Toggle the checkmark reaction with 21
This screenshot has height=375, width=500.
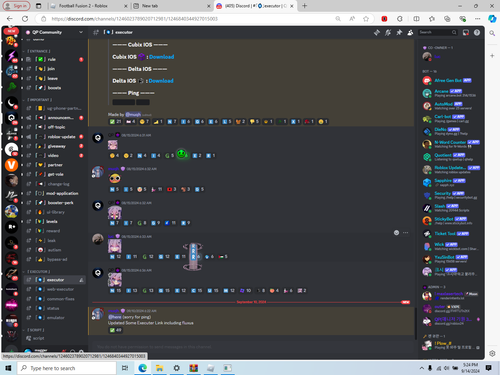116,122
